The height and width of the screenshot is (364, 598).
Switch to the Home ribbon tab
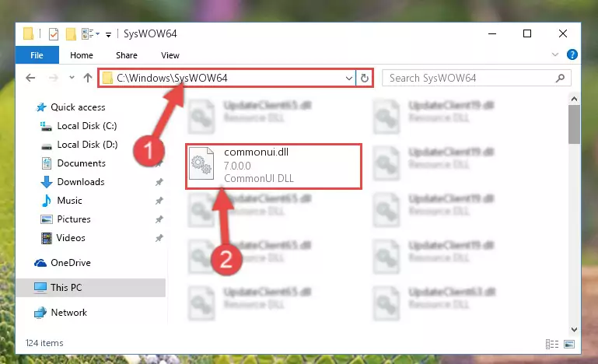click(81, 55)
